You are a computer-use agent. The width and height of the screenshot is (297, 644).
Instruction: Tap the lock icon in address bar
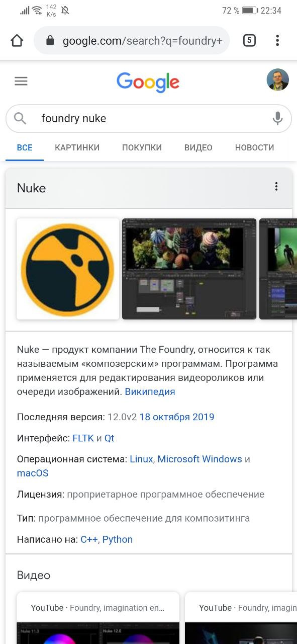click(x=50, y=41)
